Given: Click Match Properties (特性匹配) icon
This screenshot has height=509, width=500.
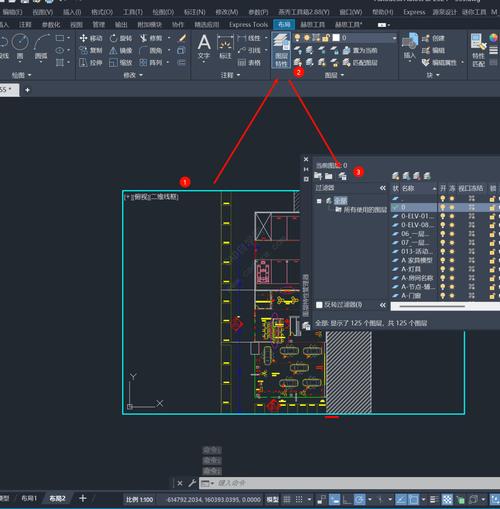Looking at the screenshot, I should [478, 50].
